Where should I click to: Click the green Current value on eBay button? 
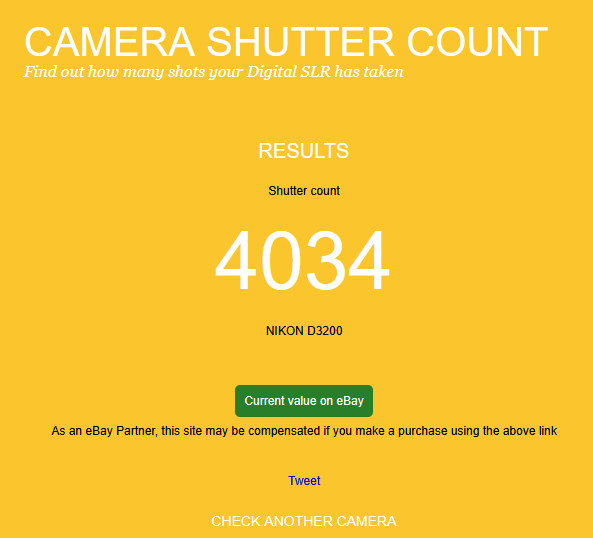[x=304, y=401]
